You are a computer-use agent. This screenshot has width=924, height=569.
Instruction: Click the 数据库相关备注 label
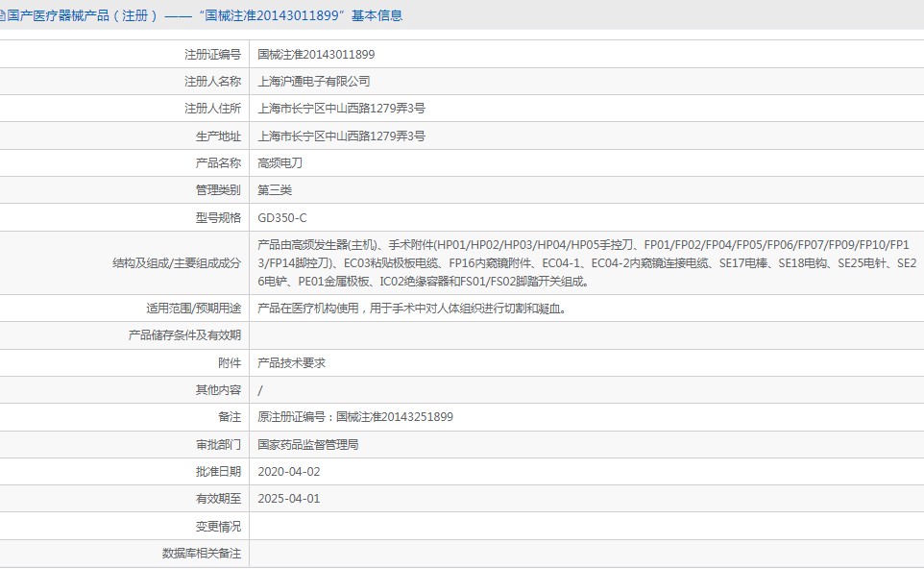[x=202, y=553]
